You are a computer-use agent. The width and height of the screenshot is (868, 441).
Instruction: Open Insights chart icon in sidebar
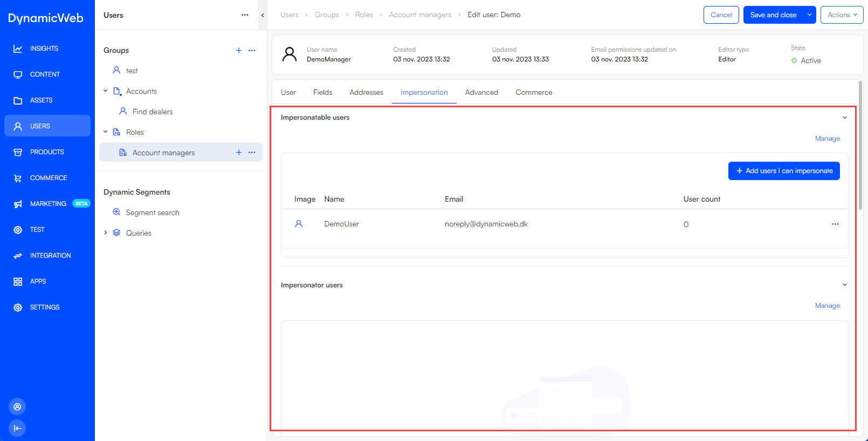[x=18, y=49]
